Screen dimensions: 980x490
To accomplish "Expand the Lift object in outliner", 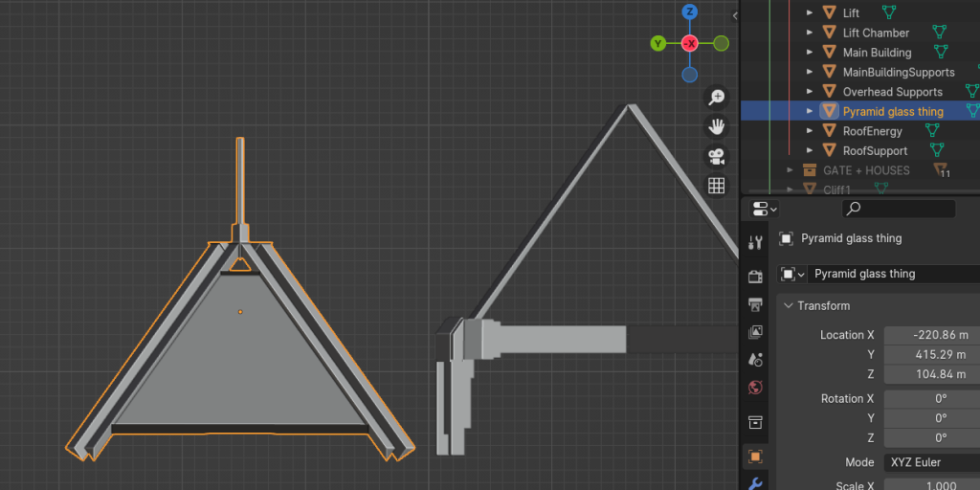I will 810,12.
